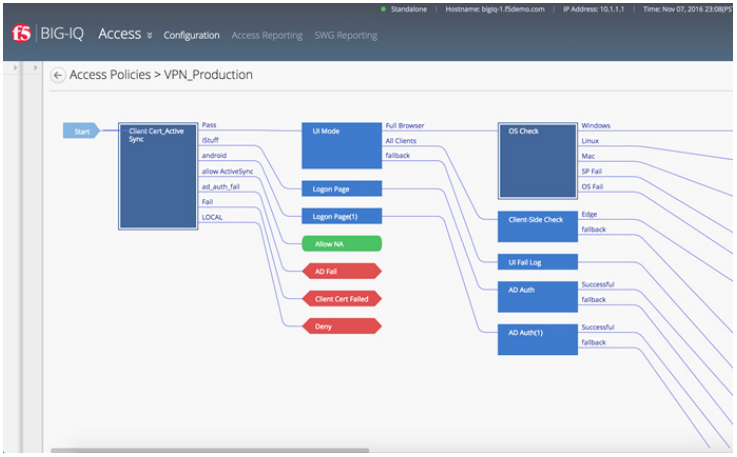Open the OS Check node
Screen dimensions: 737x457
[x=538, y=161]
